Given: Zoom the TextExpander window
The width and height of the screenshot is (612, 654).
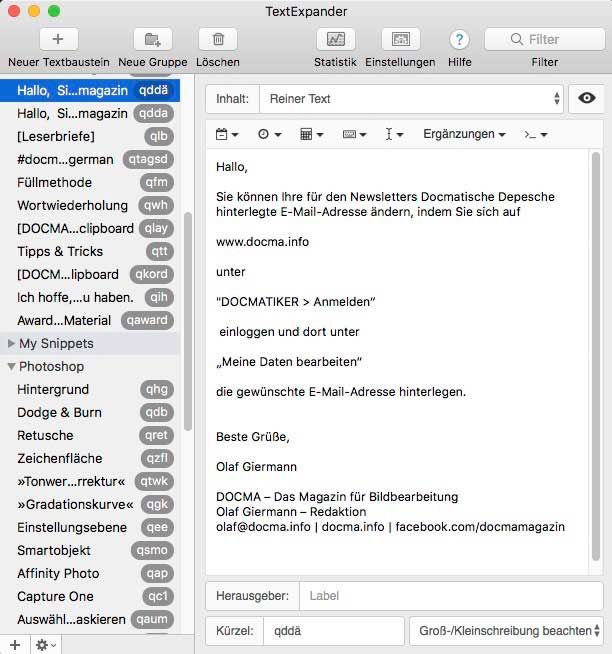Looking at the screenshot, I should (54, 11).
